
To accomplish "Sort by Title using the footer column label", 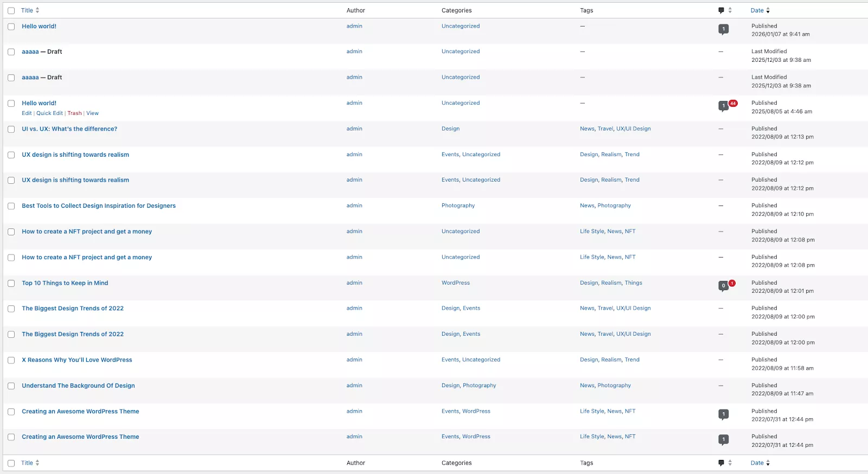I will [27, 463].
